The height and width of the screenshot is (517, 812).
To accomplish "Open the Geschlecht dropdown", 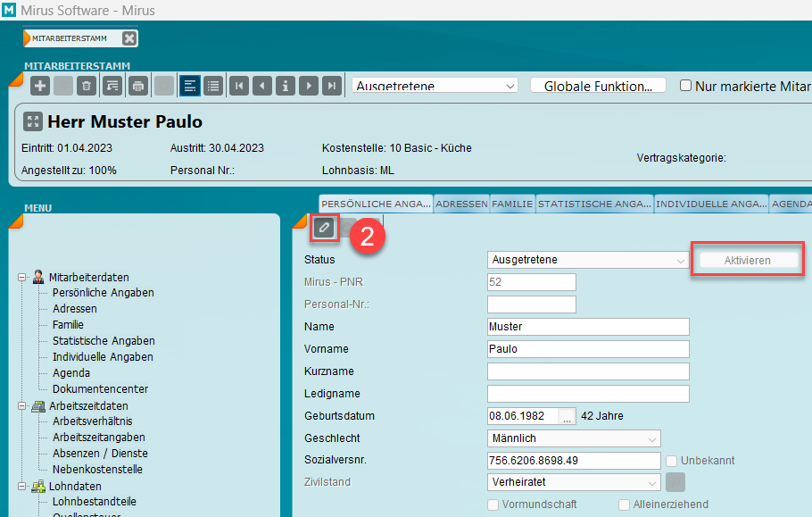I will point(574,438).
